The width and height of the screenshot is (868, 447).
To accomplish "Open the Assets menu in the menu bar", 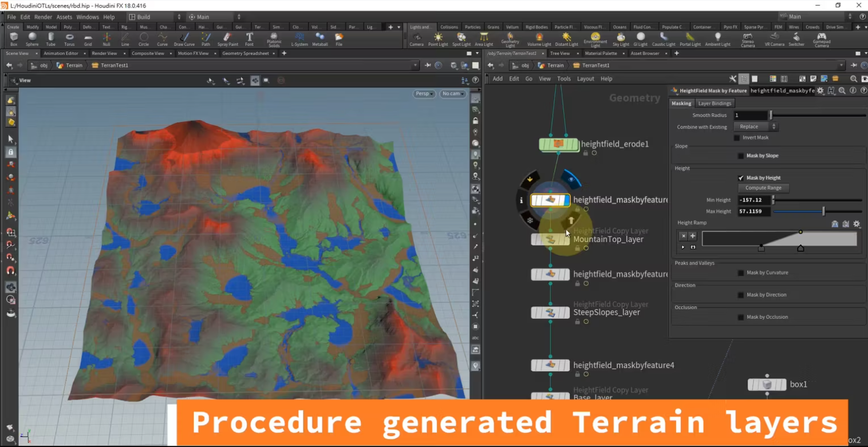I will 64,17.
